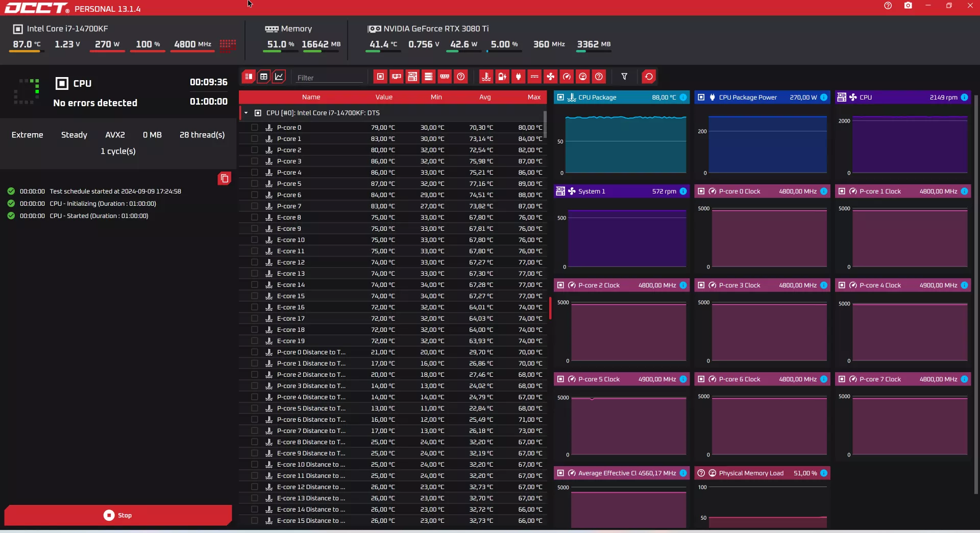The image size is (980, 533).
Task: Check the E-core 15 Distance row checkbox
Action: pos(254,520)
